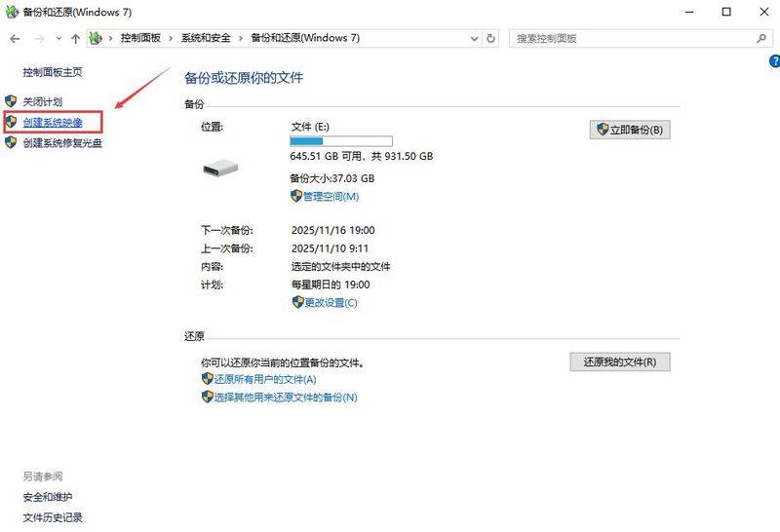Click the 备份或还原你的文件 heading
Image resolution: width=780 pixels, height=532 pixels.
click(x=243, y=78)
